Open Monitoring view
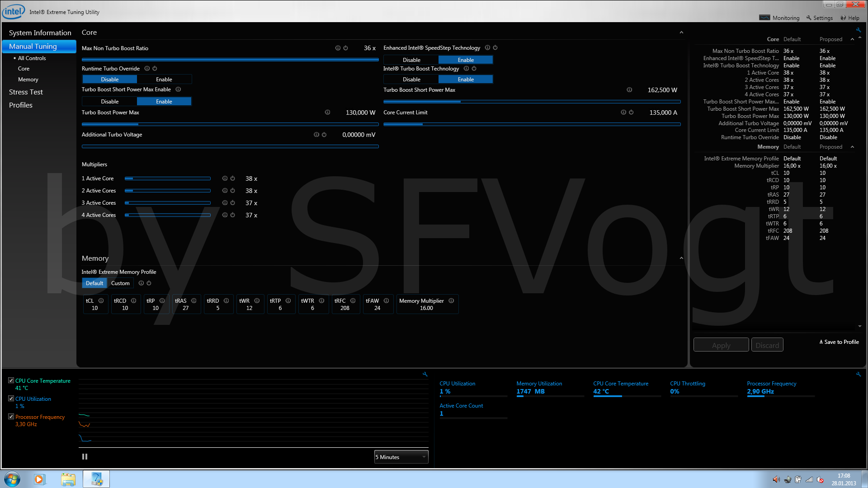Screen dimensions: 868x488 click(x=779, y=18)
